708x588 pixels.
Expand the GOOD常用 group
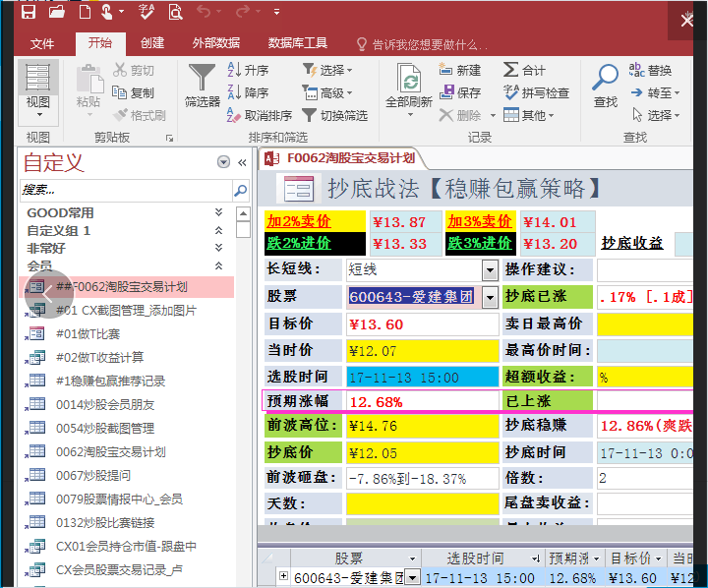coord(218,212)
